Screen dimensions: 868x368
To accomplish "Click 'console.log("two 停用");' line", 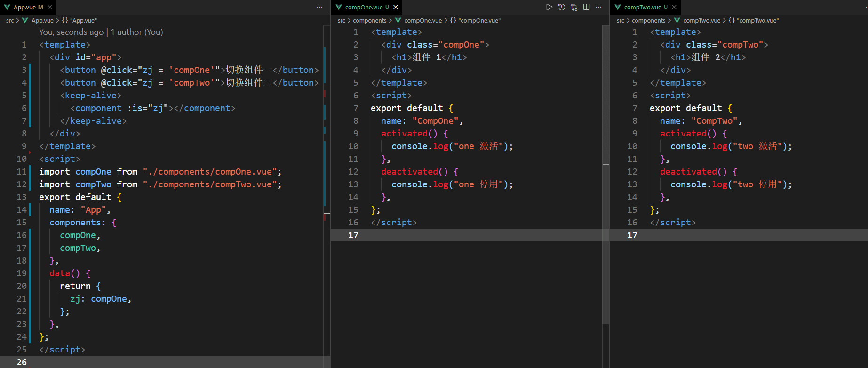I will pyautogui.click(x=732, y=184).
